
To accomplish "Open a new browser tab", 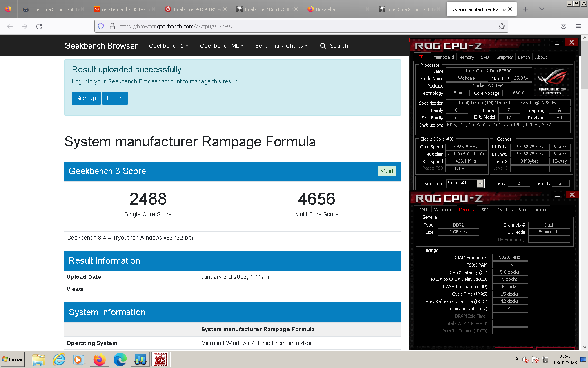I will click(526, 9).
